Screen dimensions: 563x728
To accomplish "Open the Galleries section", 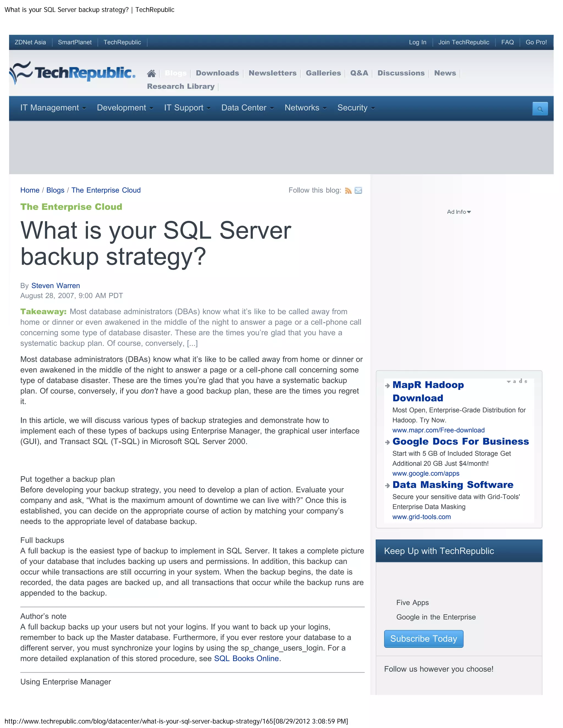I will [x=323, y=73].
